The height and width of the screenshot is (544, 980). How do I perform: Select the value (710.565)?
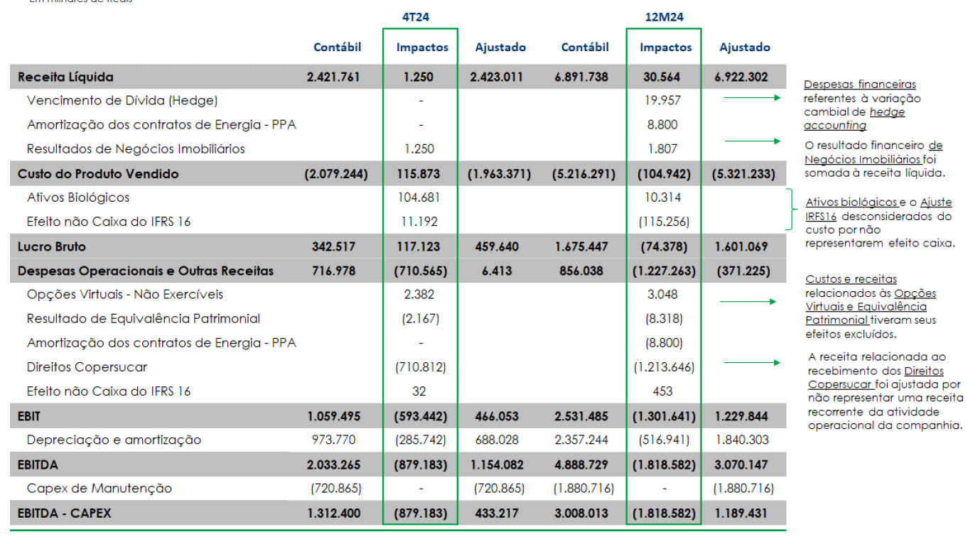click(421, 271)
